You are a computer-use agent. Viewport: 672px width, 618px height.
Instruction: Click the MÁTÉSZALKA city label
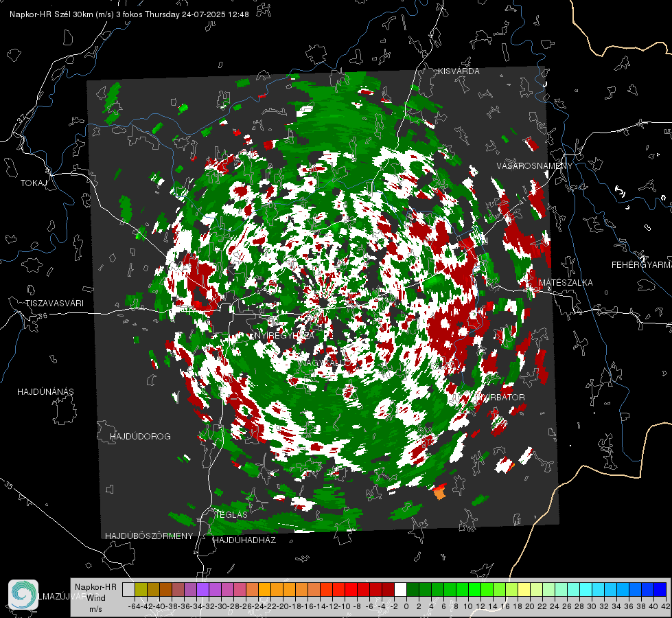[566, 283]
